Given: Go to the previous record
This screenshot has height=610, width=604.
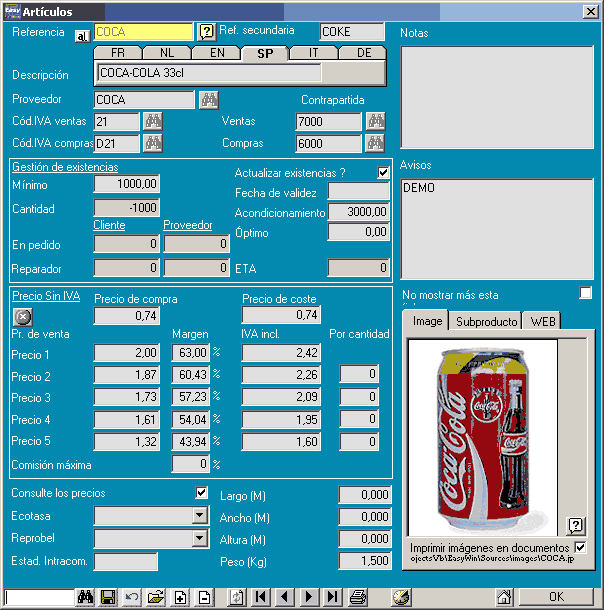Looking at the screenshot, I should [x=285, y=596].
